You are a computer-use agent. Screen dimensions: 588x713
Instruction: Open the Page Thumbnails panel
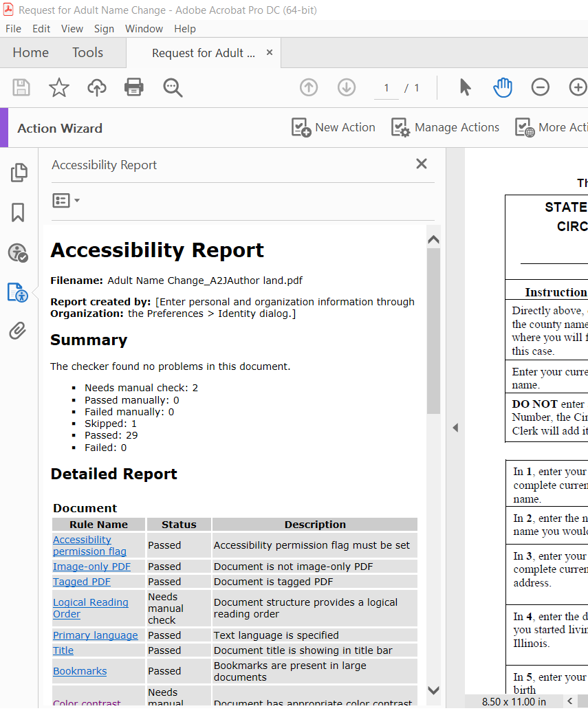[19, 173]
